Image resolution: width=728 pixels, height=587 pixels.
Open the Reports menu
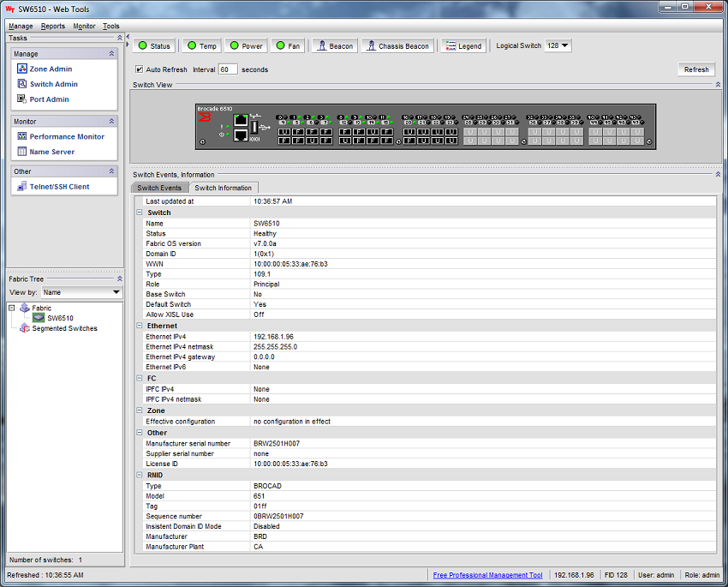(x=53, y=26)
